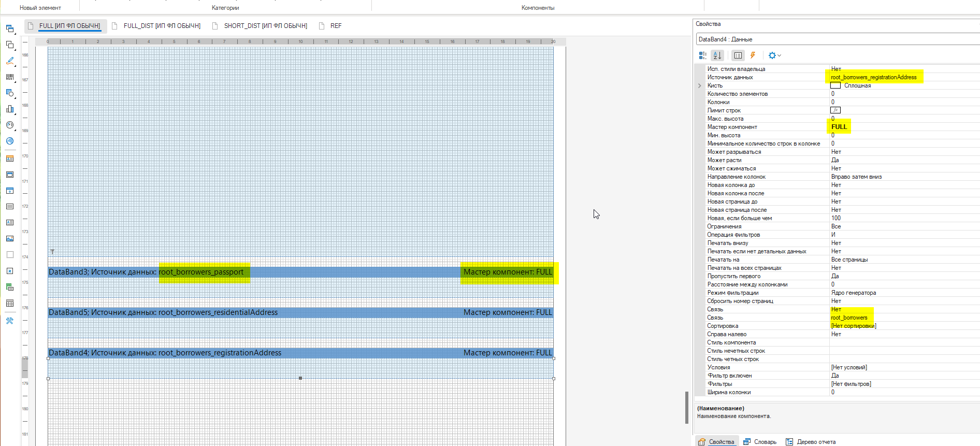Select the Checkbox component tool
Screen dimensions: 980x446
[10, 271]
